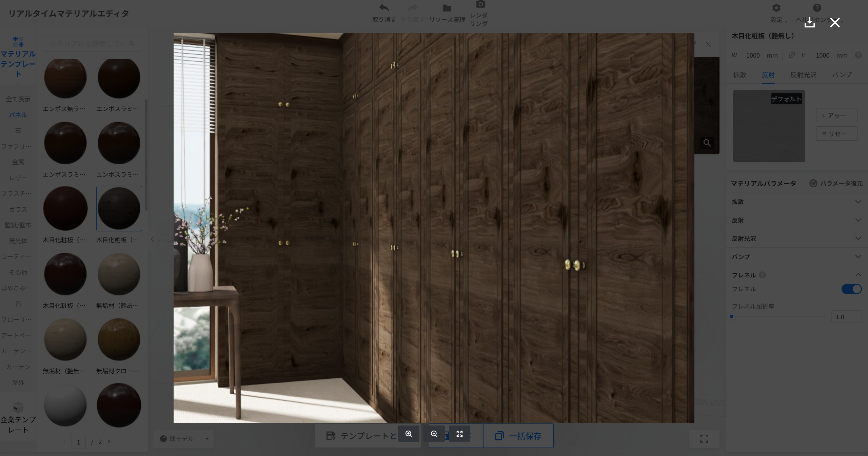This screenshot has width=868, height=456.
Task: Select the 全て表示 category
Action: point(18,99)
